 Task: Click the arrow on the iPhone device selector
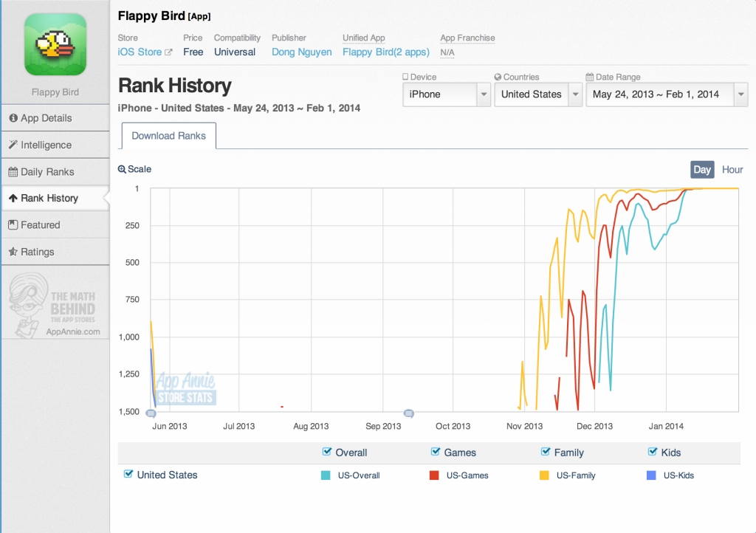pos(484,94)
